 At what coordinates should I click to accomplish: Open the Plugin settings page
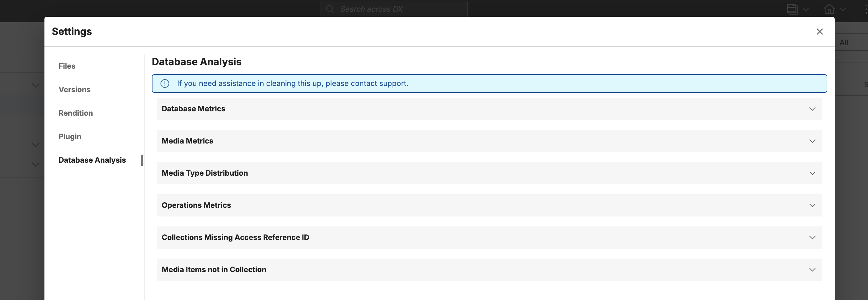click(70, 136)
